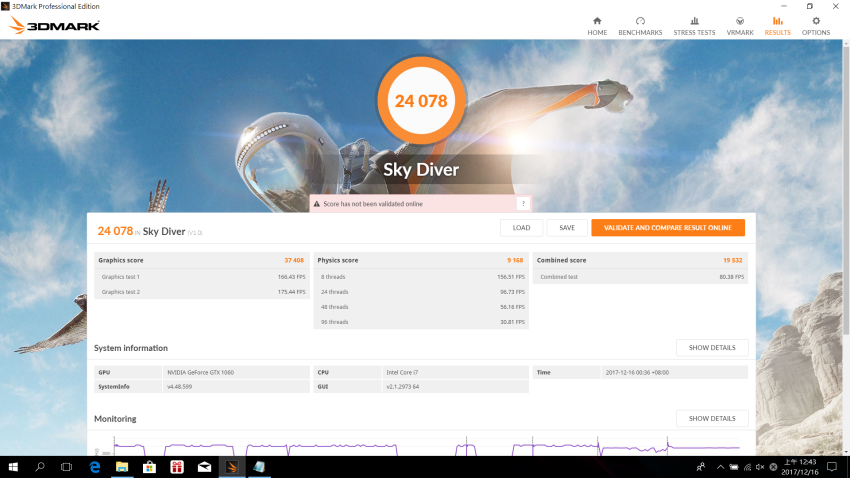This screenshot has height=478, width=850.
Task: Select the Combined test row
Action: tap(640, 276)
